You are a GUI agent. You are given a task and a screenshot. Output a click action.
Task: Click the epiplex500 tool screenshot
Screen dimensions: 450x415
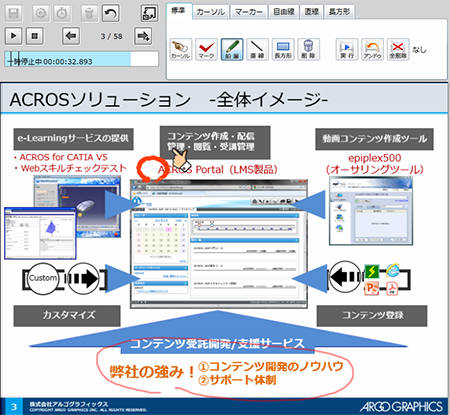tap(371, 211)
